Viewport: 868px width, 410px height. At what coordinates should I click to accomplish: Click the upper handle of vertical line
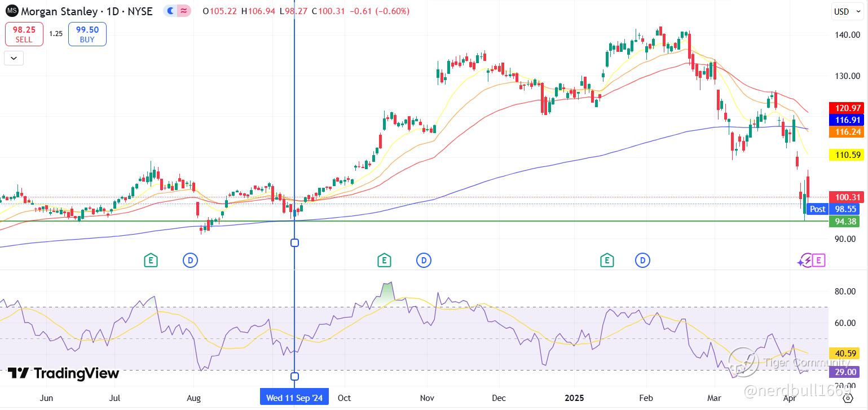tap(294, 243)
